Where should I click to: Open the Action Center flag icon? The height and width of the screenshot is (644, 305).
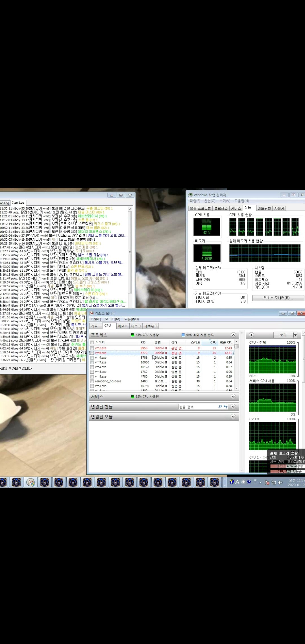point(267,482)
